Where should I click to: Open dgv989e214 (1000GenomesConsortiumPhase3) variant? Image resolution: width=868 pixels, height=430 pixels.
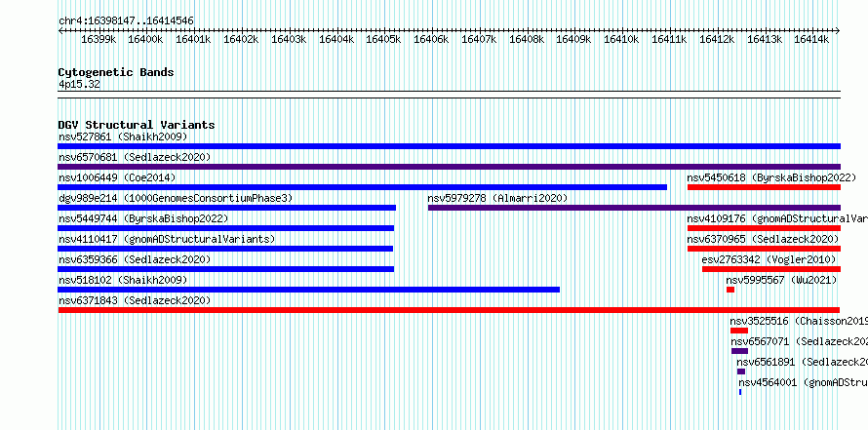click(176, 198)
